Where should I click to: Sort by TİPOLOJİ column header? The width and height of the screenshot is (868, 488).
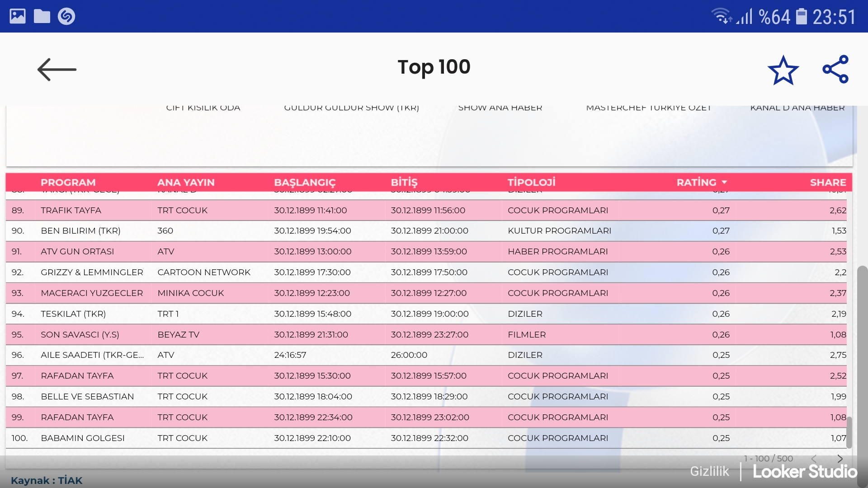pyautogui.click(x=531, y=182)
